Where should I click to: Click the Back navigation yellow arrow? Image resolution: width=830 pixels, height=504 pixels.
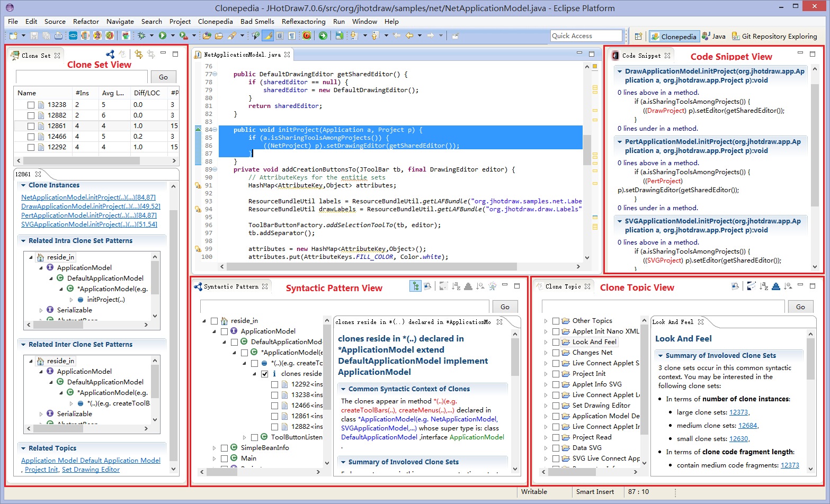click(x=409, y=35)
